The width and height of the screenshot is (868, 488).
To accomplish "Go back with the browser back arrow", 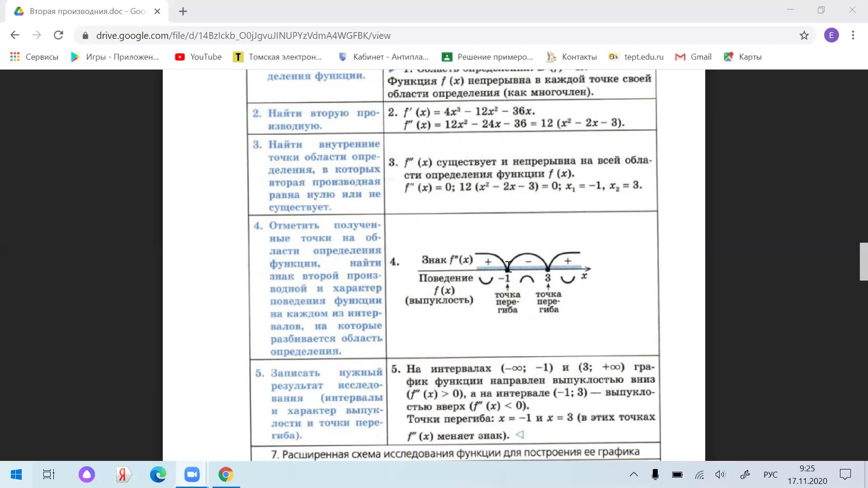I will tap(15, 35).
